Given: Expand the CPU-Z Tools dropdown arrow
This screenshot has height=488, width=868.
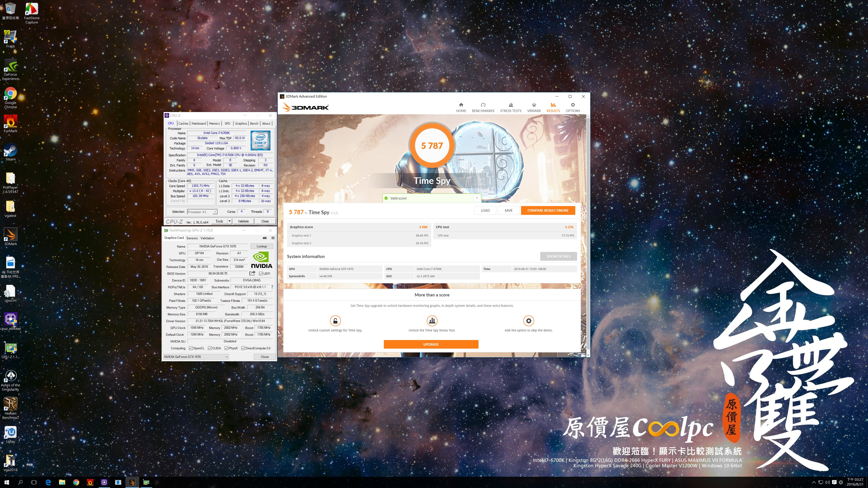Looking at the screenshot, I should (x=229, y=221).
